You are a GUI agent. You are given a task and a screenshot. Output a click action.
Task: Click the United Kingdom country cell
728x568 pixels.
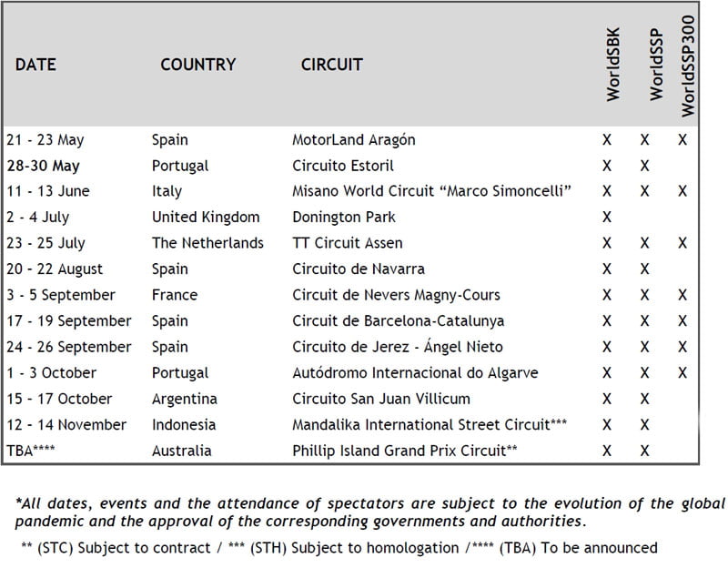coord(205,218)
